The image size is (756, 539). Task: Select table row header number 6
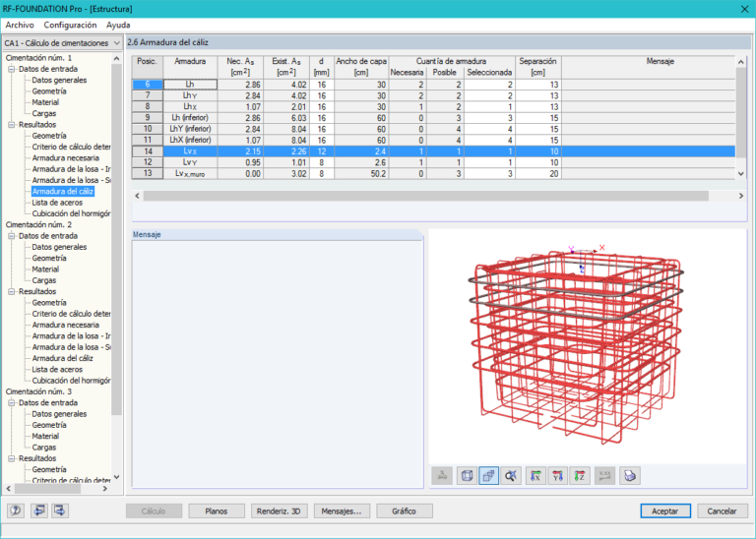tap(148, 85)
